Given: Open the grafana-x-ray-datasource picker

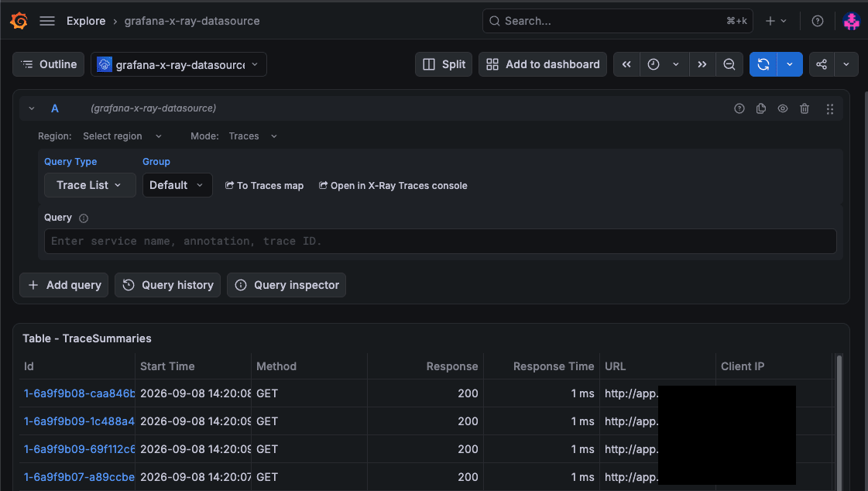Looking at the screenshot, I should click(x=178, y=64).
